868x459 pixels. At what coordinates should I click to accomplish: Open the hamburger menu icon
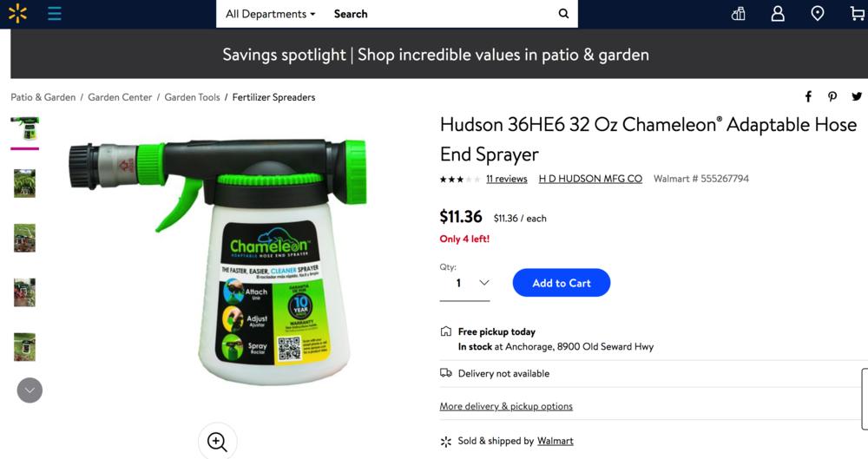[x=54, y=14]
